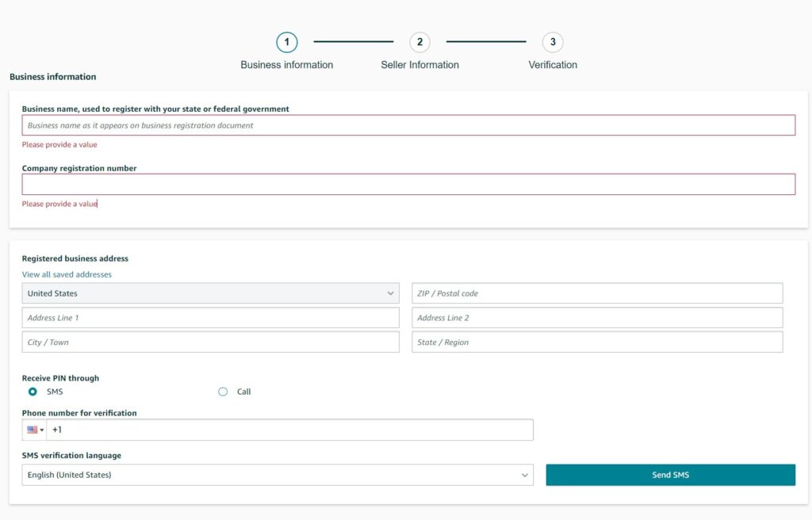Click step 1 Business information circle
812x520 pixels.
point(286,42)
